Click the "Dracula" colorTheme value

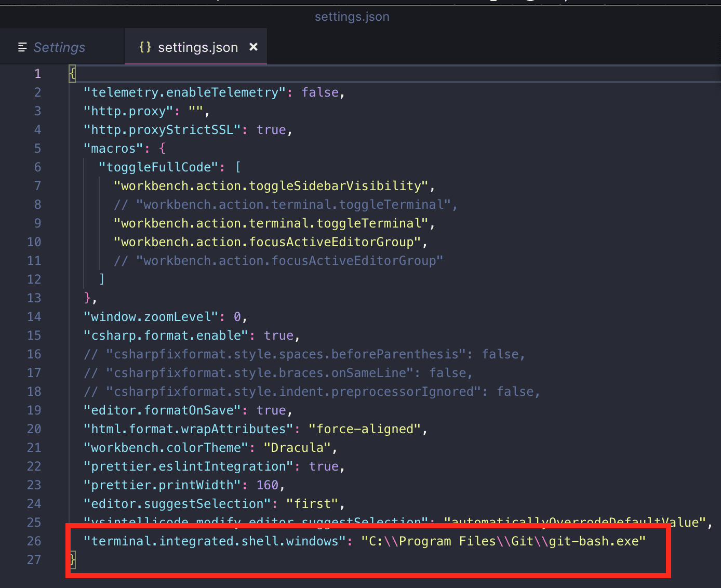coord(297,447)
